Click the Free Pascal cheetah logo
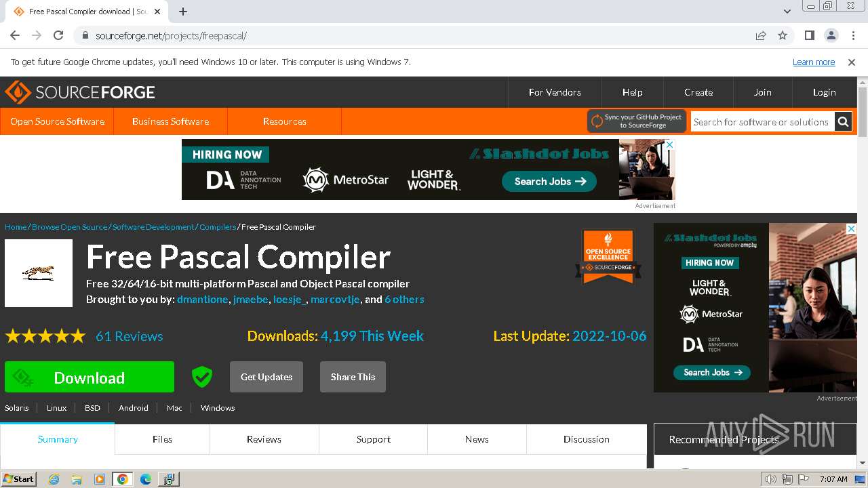Screen dimensions: 868x488 pos(39,273)
